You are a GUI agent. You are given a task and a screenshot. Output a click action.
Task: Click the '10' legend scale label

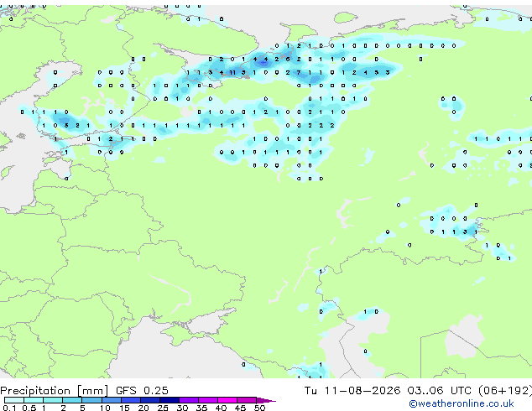[105, 408]
